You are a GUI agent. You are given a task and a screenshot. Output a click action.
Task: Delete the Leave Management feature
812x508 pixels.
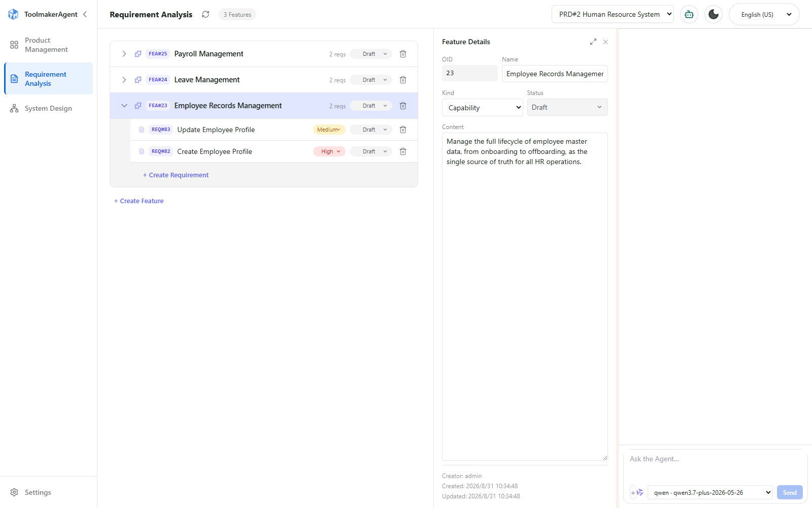click(403, 80)
